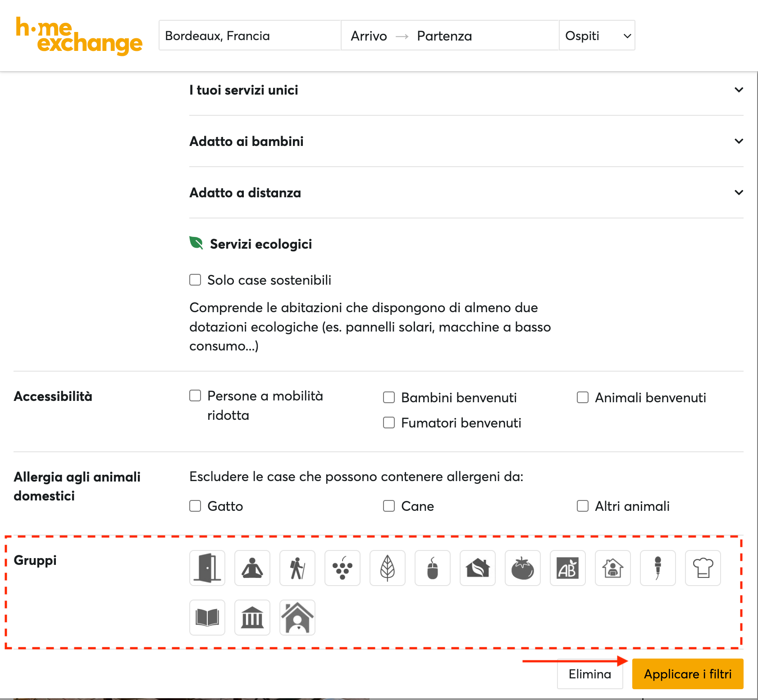Image resolution: width=758 pixels, height=700 pixels.
Task: Check Fumatori benvenuti option
Action: pyautogui.click(x=389, y=423)
